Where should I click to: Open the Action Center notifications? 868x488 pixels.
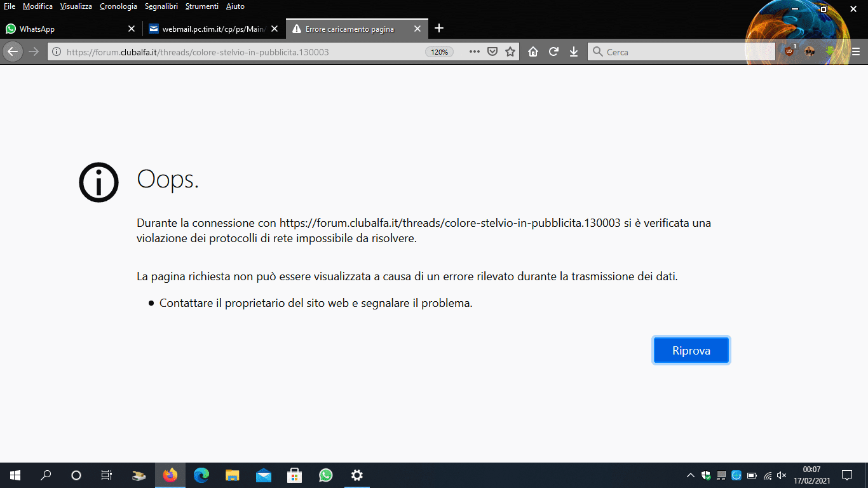point(847,475)
